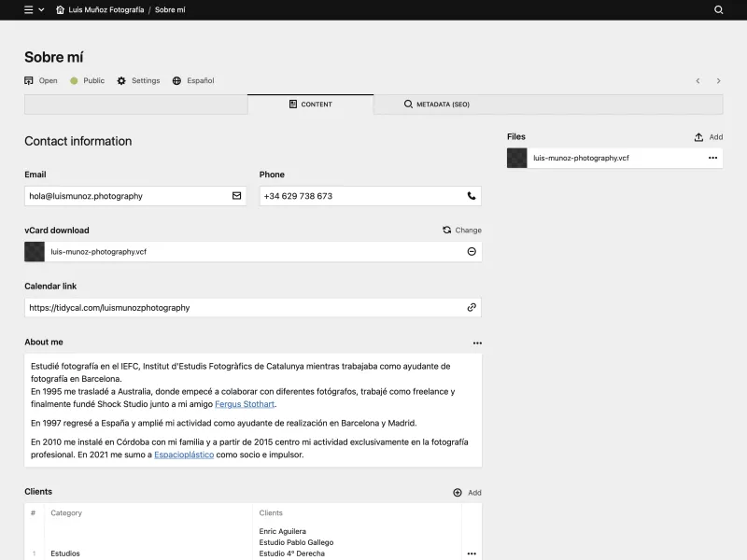Viewport: 747px width, 560px height.
Task: Open the Settings gear for this page
Action: point(120,80)
